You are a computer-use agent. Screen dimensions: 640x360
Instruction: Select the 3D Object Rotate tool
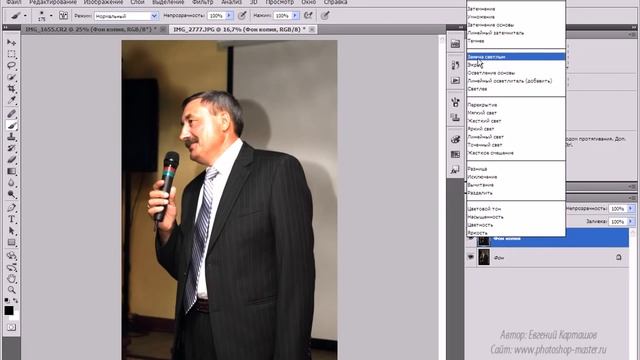point(11,256)
